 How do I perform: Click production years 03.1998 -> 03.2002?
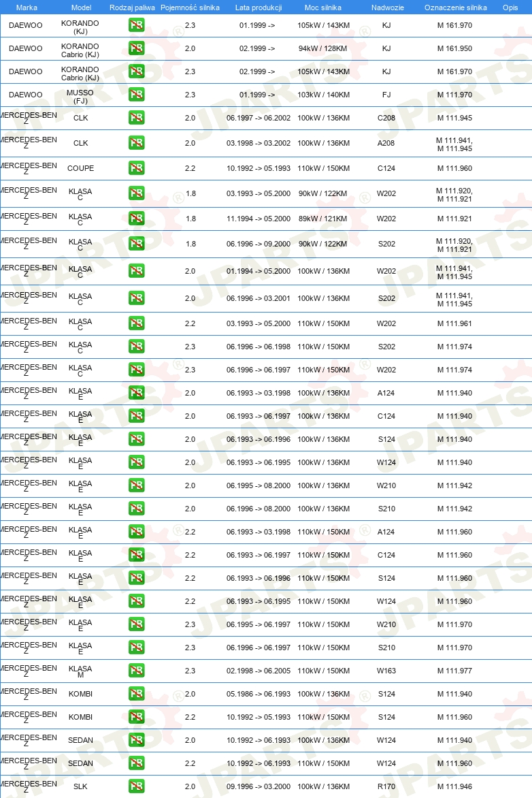tap(259, 143)
